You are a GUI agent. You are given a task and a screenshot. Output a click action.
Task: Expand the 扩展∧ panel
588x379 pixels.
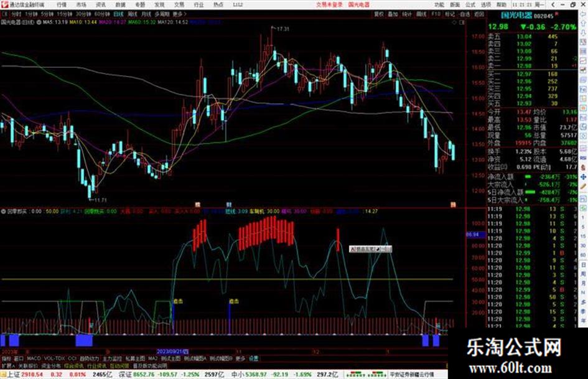click(8, 366)
